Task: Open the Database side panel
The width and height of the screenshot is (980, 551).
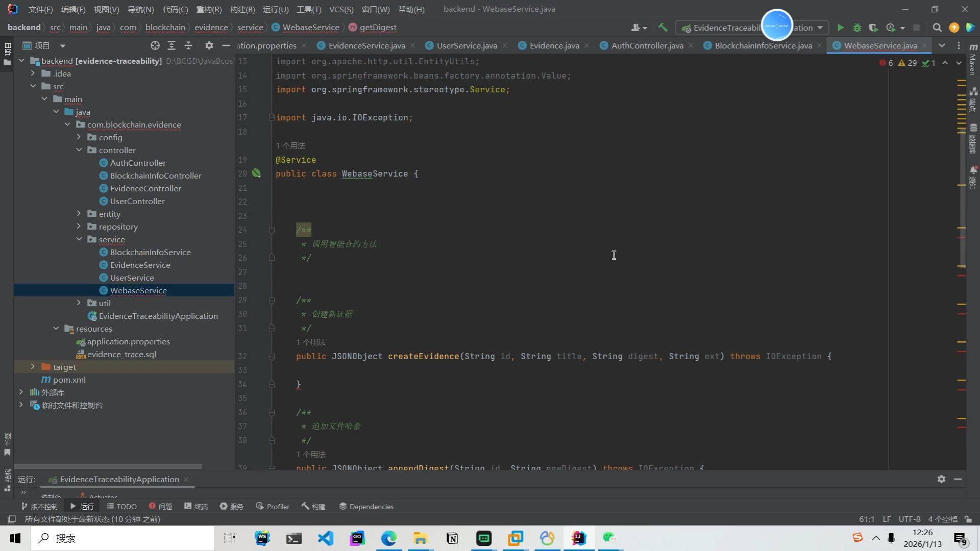Action: [973, 138]
